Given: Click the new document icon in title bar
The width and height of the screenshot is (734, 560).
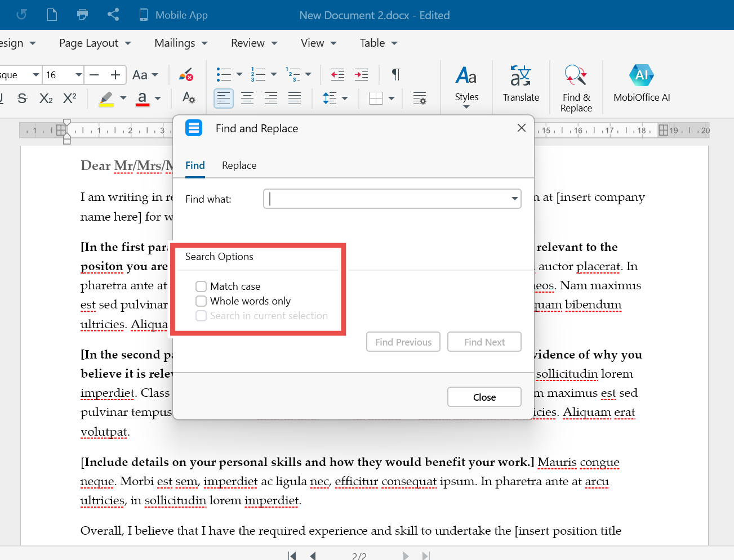Looking at the screenshot, I should pos(52,15).
